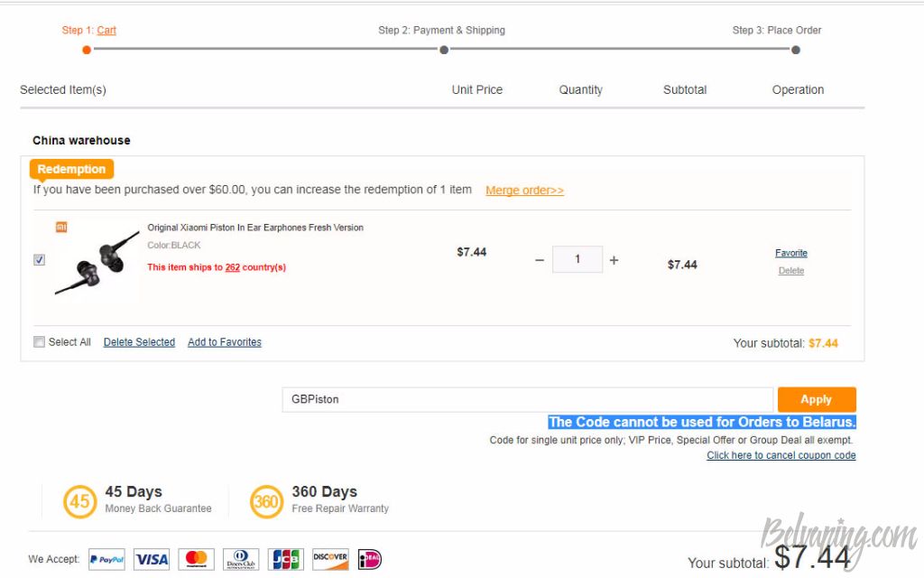Viewport: 924px width, 578px height.
Task: Click the Free Repair Warranty text
Action: click(x=340, y=508)
